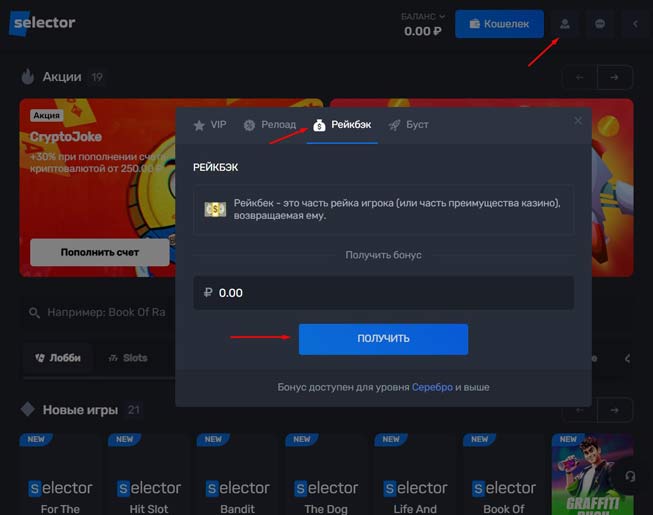Open the user profile icon
Image resolution: width=653 pixels, height=515 pixels.
(x=565, y=24)
